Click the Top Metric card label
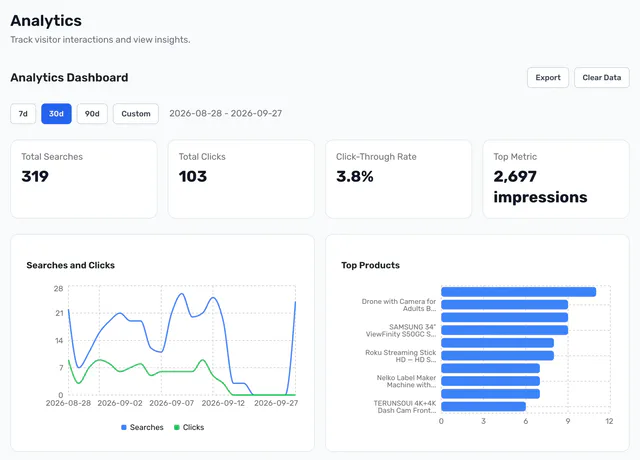Viewport: 640px width, 460px height. (515, 157)
